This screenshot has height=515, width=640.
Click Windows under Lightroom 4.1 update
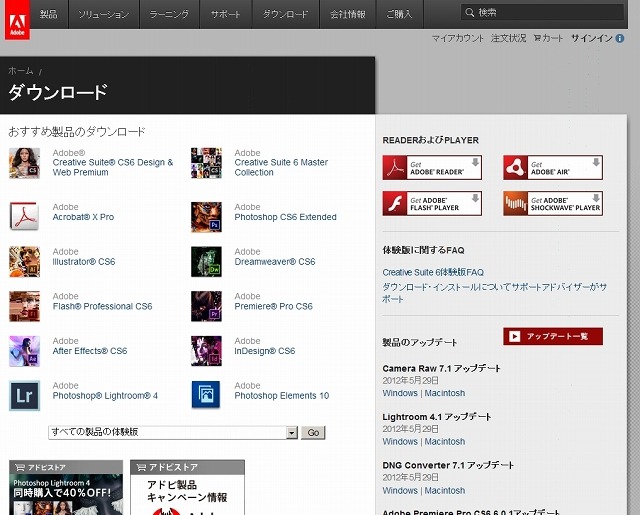[400, 442]
